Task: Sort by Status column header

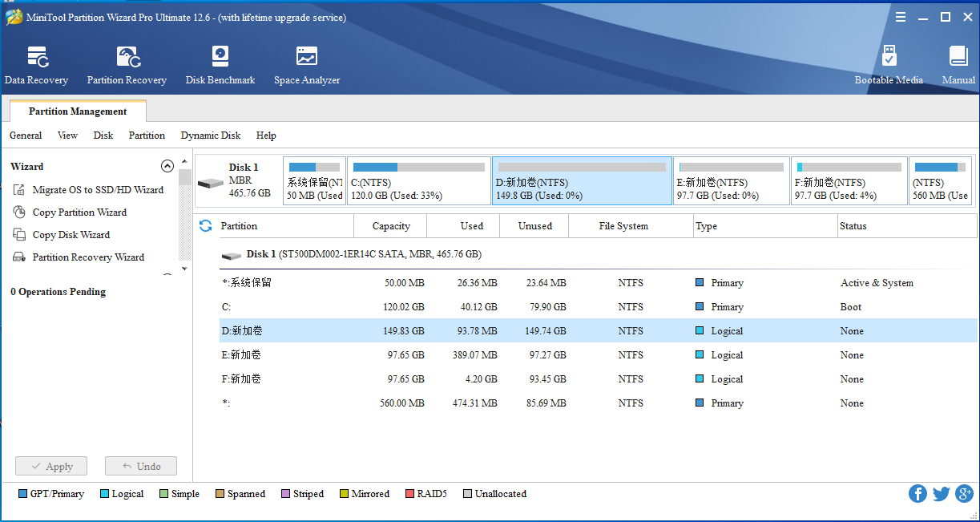Action: click(x=907, y=226)
